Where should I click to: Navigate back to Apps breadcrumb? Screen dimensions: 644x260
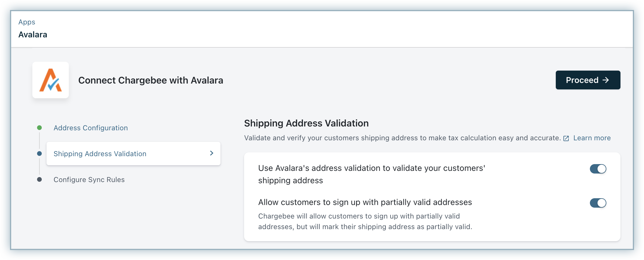click(x=27, y=22)
